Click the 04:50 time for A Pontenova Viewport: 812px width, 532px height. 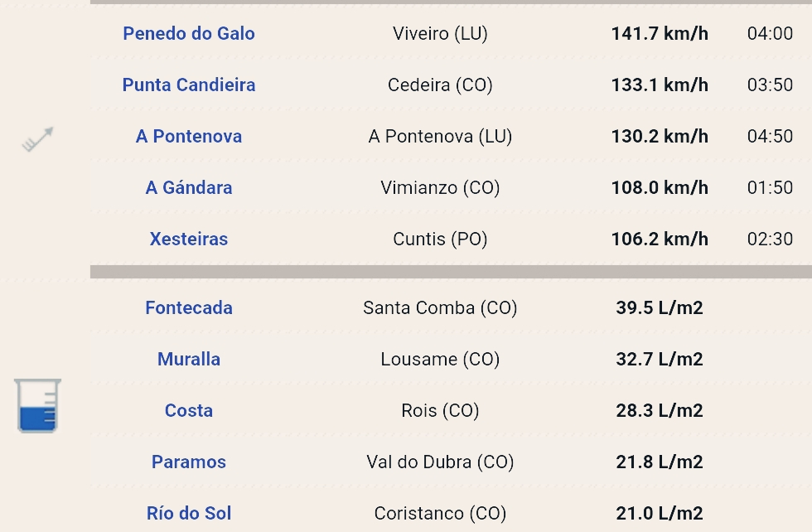point(770,136)
